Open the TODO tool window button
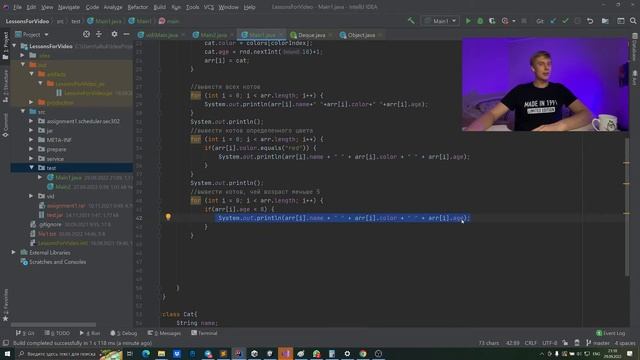 57,333
